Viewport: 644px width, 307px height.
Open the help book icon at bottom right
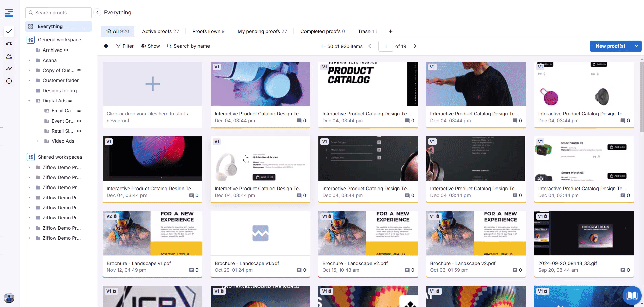pyautogui.click(x=632, y=295)
